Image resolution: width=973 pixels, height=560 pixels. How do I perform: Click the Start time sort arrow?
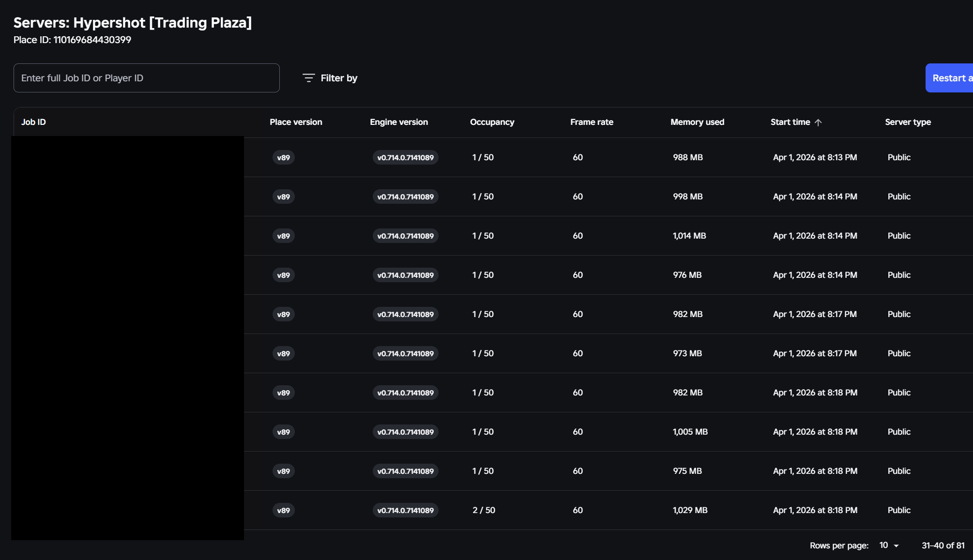[x=818, y=122]
